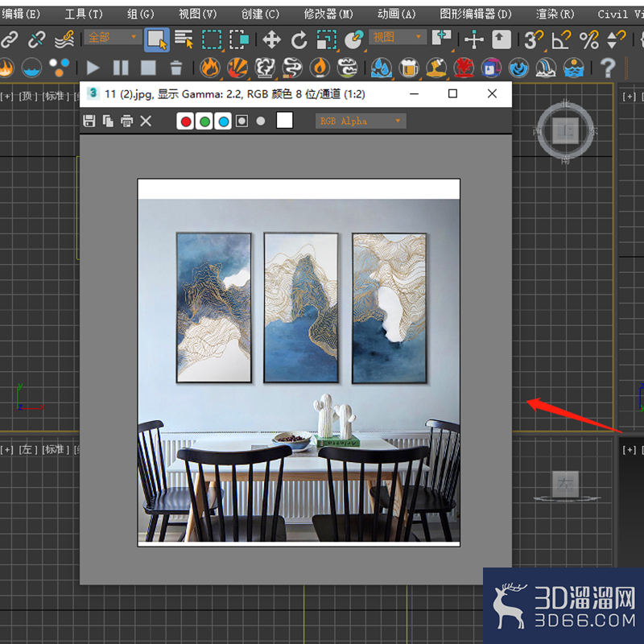
Task: Click the red paint splash preset icon
Action: coord(464,68)
